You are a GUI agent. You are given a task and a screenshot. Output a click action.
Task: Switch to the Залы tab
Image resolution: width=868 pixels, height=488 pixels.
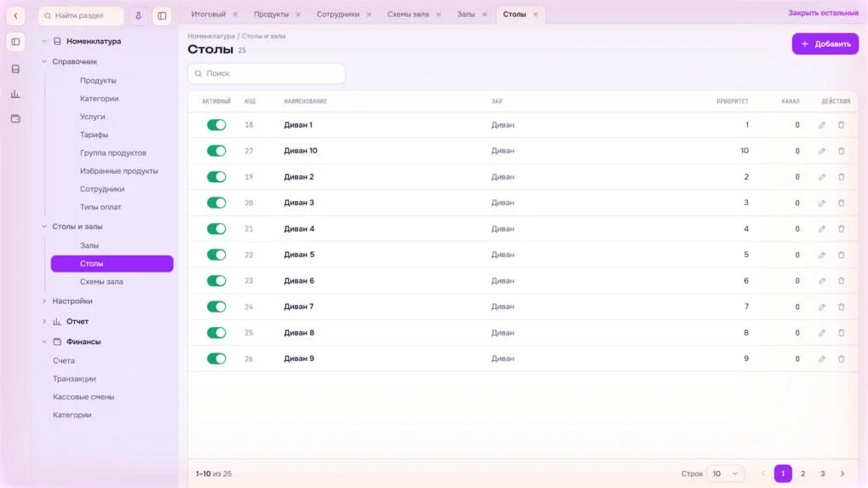[x=466, y=14]
